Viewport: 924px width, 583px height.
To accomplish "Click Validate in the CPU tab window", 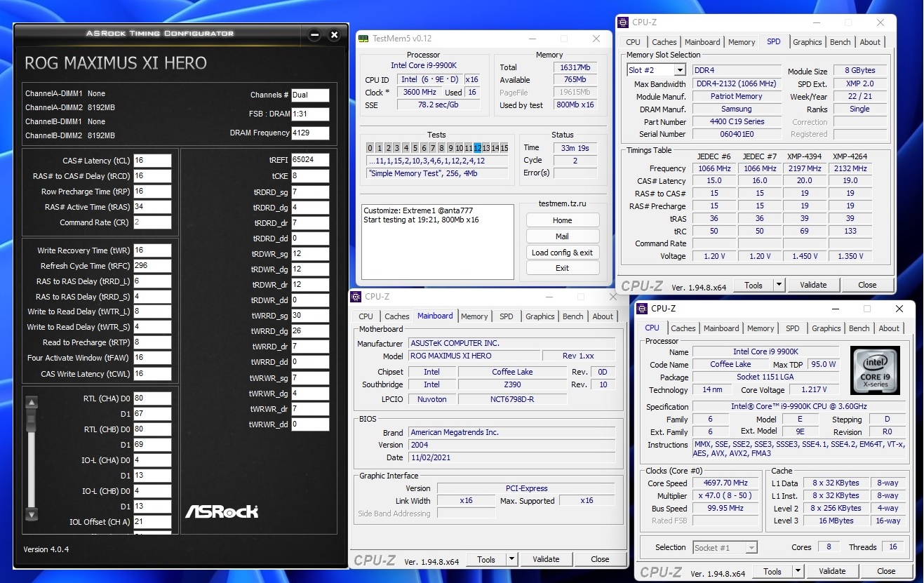I will (832, 571).
